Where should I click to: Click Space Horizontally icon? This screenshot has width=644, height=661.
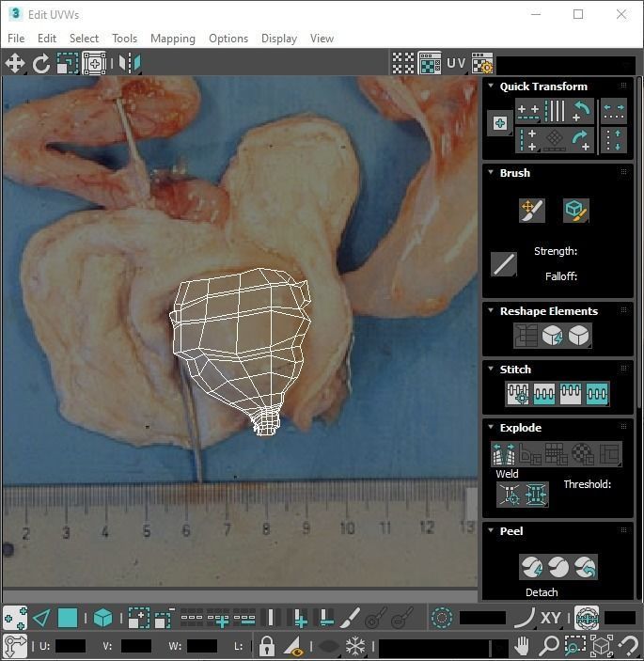pyautogui.click(x=614, y=111)
